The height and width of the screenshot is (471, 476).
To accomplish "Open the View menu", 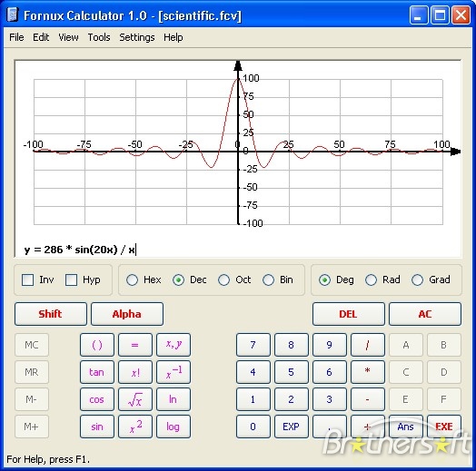I will pyautogui.click(x=68, y=37).
